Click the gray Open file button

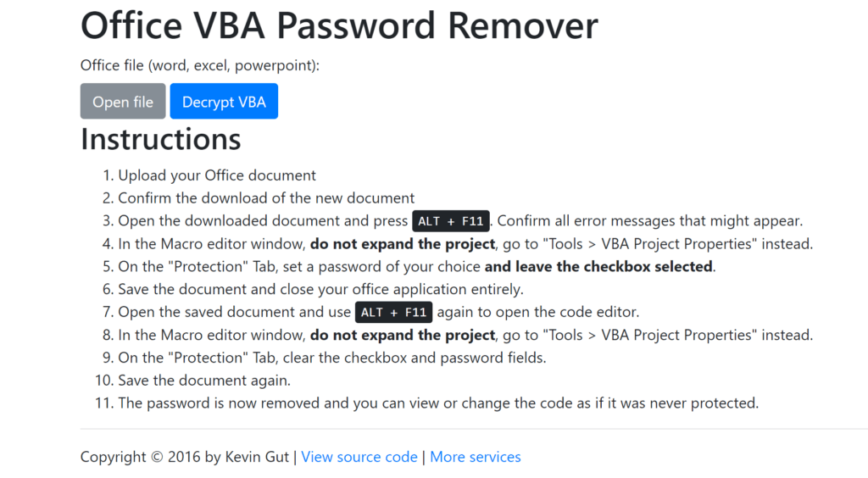[123, 102]
